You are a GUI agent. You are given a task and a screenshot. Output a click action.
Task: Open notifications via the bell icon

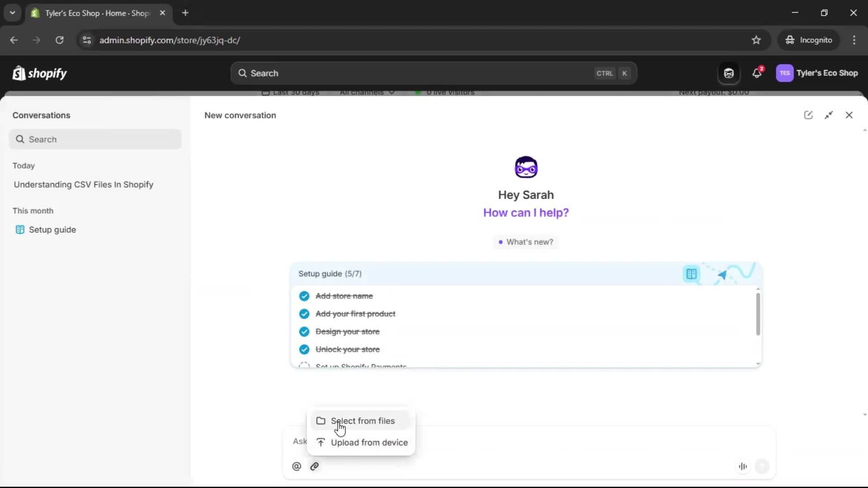pyautogui.click(x=757, y=73)
